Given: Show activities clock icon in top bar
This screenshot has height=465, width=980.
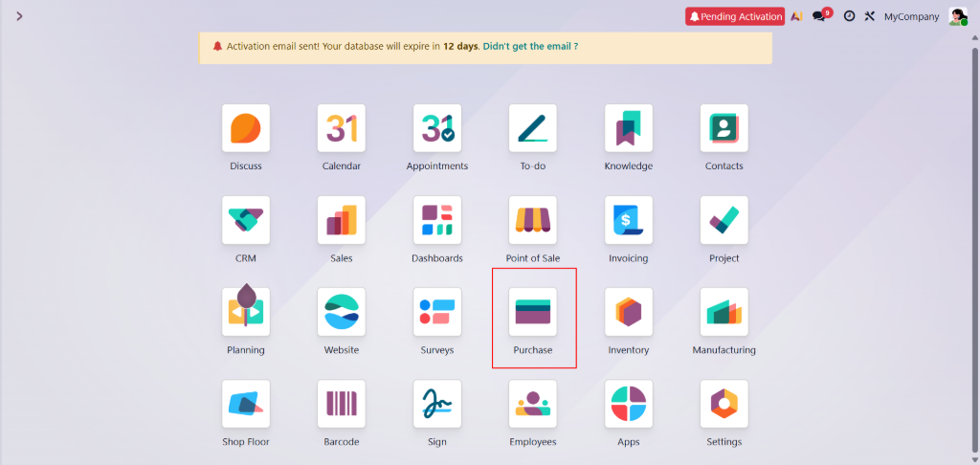Looking at the screenshot, I should 849,16.
